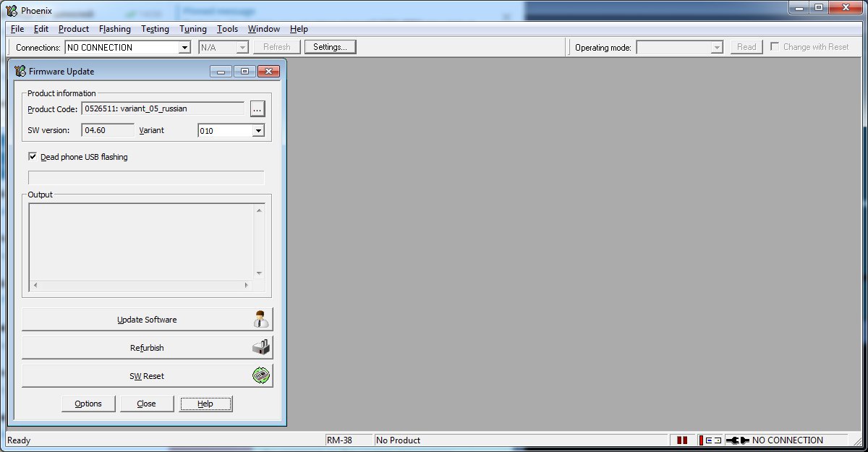Open the Variant dropdown

[258, 130]
